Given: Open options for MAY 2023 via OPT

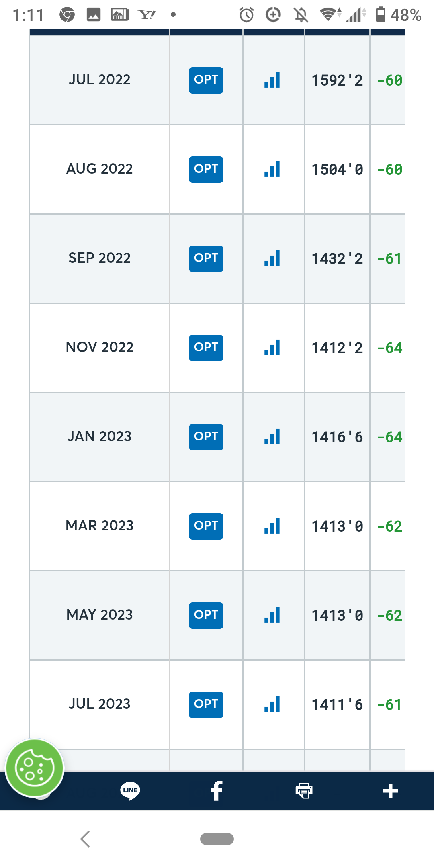Looking at the screenshot, I should tap(206, 615).
